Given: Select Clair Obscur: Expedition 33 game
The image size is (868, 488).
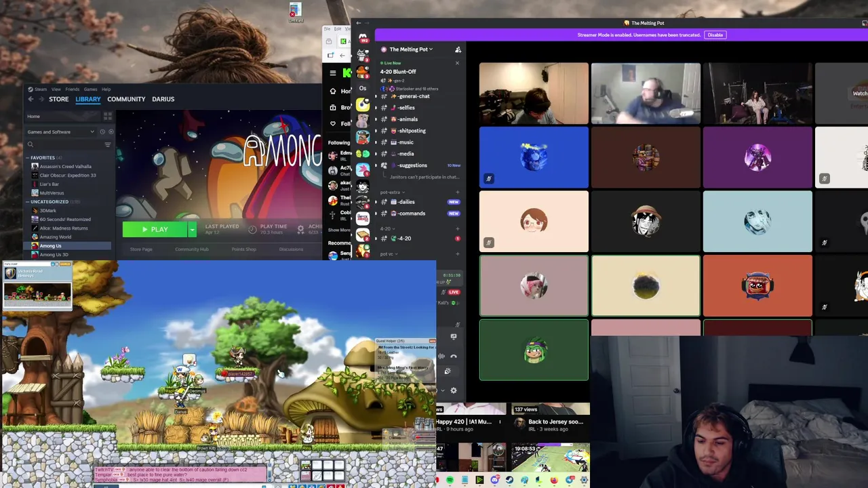Looking at the screenshot, I should point(68,175).
